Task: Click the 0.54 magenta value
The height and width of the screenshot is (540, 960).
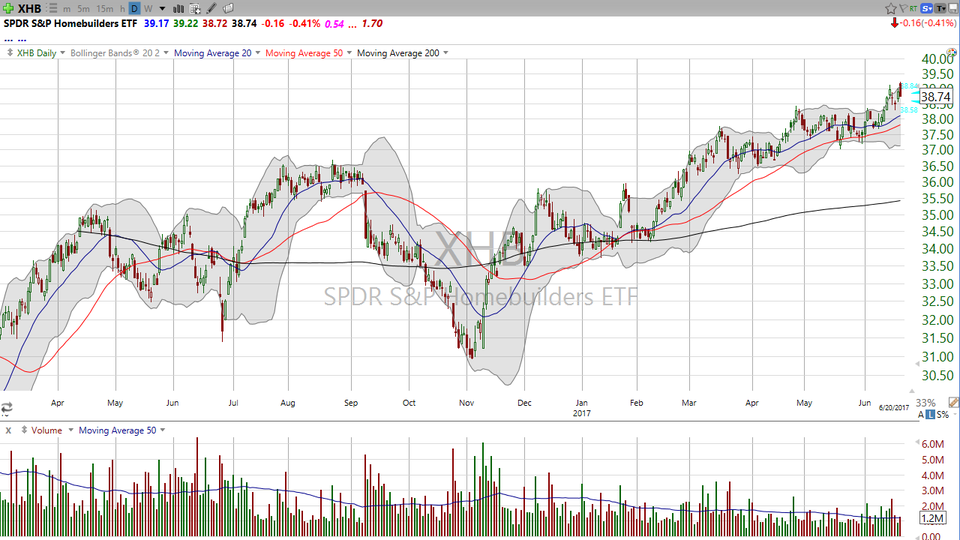Action: point(334,24)
